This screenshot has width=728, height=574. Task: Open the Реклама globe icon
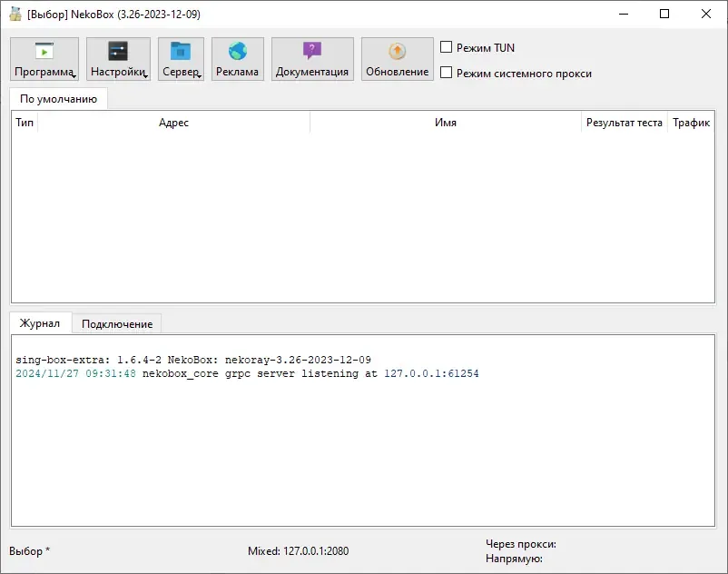(x=238, y=52)
